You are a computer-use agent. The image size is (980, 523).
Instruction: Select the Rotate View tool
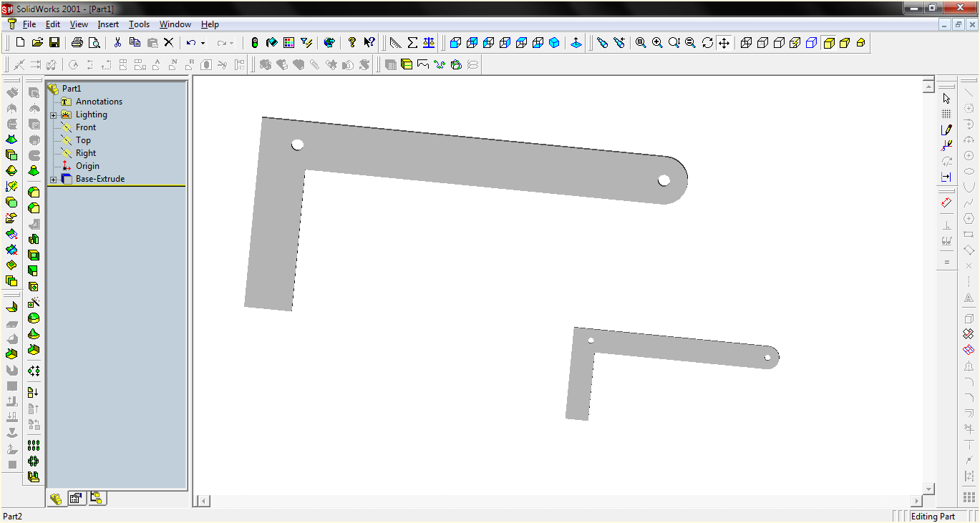pos(707,43)
